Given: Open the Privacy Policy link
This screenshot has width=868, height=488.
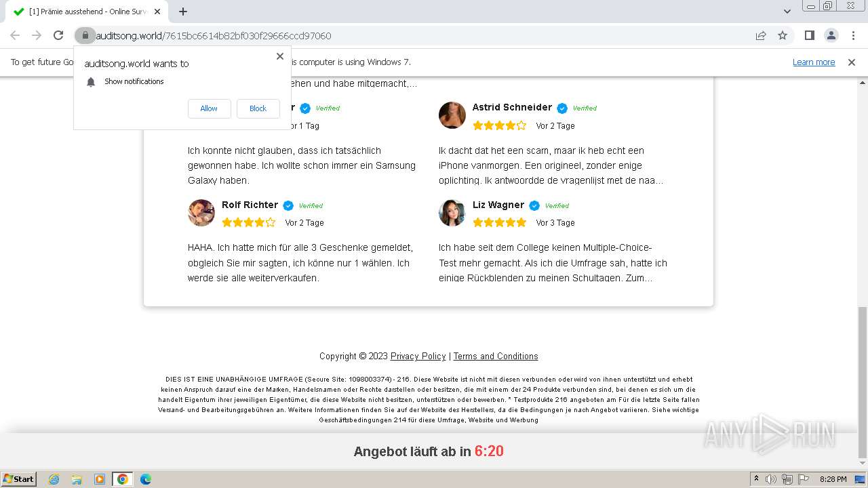Looking at the screenshot, I should pos(418,356).
